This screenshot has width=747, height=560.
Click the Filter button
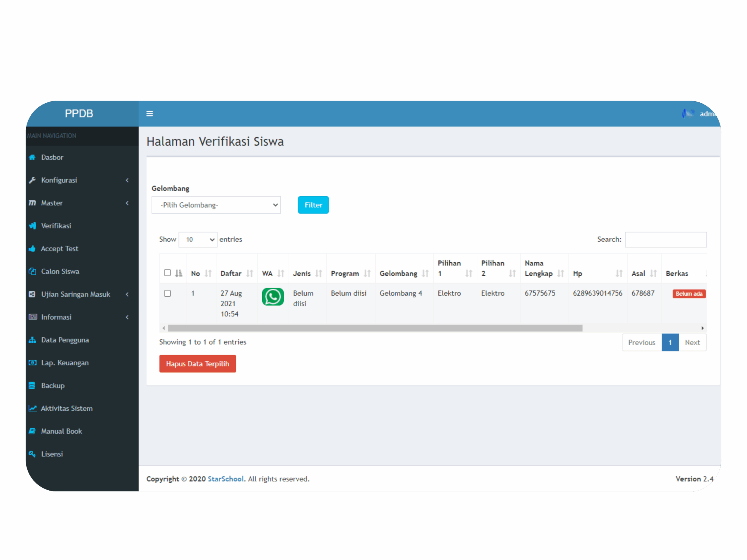[313, 205]
